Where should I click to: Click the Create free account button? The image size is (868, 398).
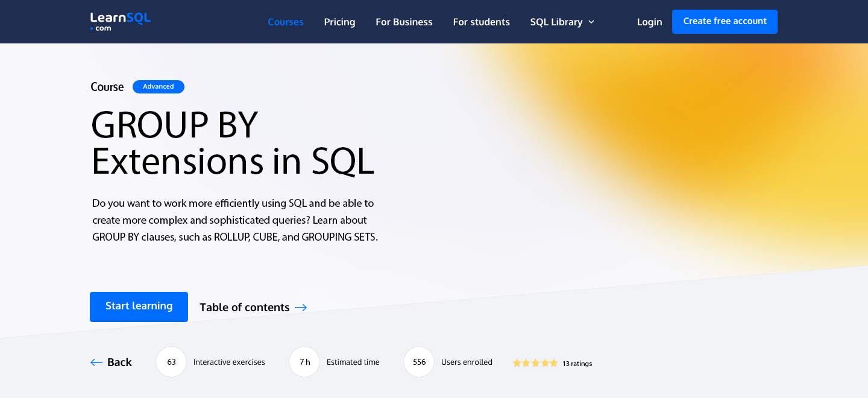pos(725,22)
